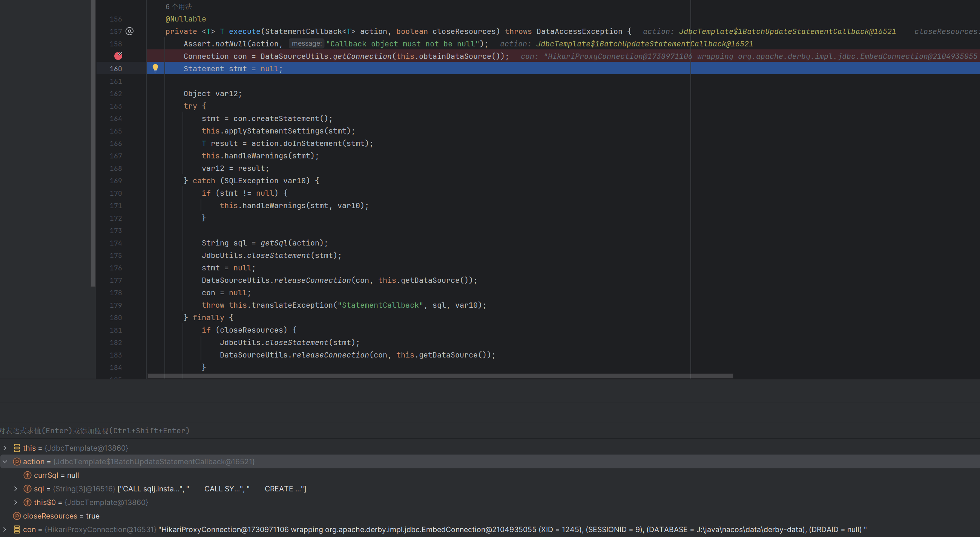Viewport: 980px width, 537px height.
Task: Click the closeResources parameter icon
Action: click(x=17, y=516)
